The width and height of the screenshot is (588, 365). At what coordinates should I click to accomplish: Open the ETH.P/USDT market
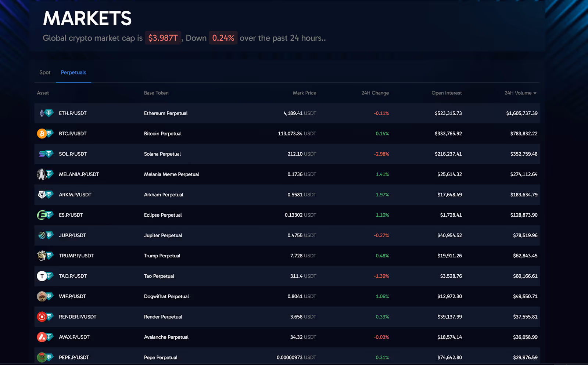coord(73,113)
